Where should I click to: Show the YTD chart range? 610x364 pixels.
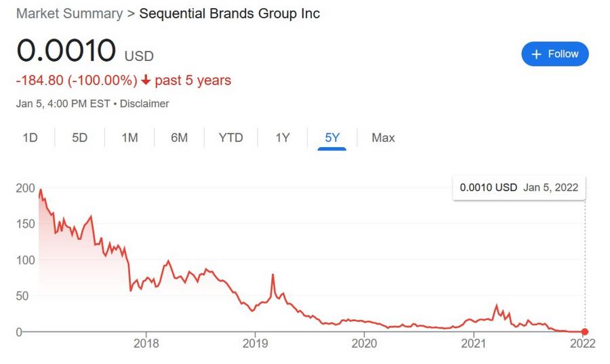230,138
